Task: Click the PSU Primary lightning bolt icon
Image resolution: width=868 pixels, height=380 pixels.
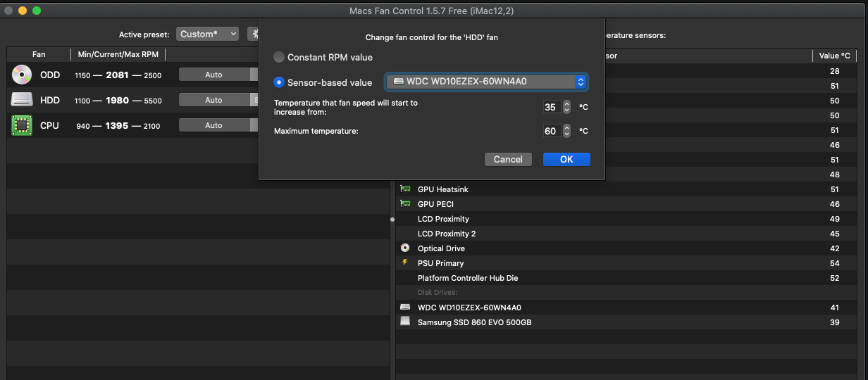Action: coord(405,263)
